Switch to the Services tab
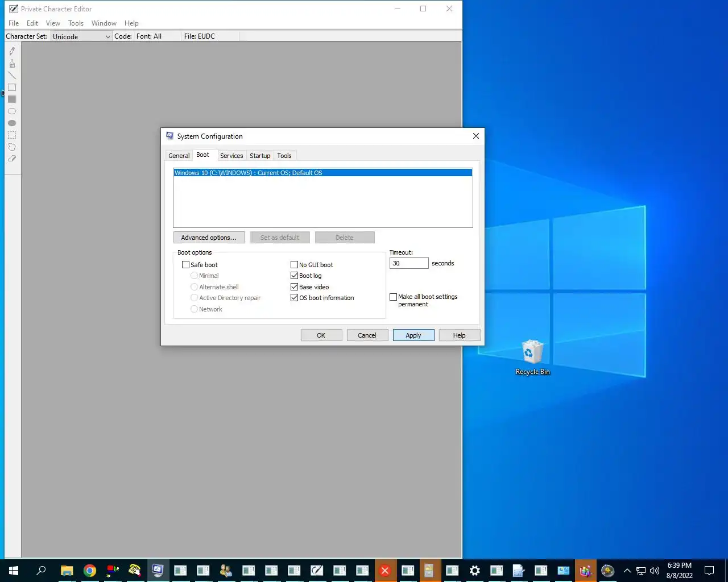Viewport: 728px width, 582px height. coord(231,156)
